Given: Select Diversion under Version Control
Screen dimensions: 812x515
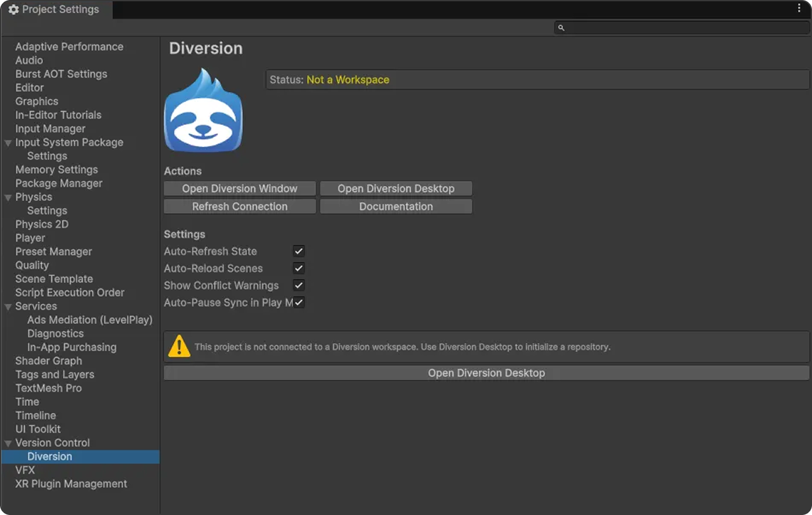Looking at the screenshot, I should [x=49, y=457].
